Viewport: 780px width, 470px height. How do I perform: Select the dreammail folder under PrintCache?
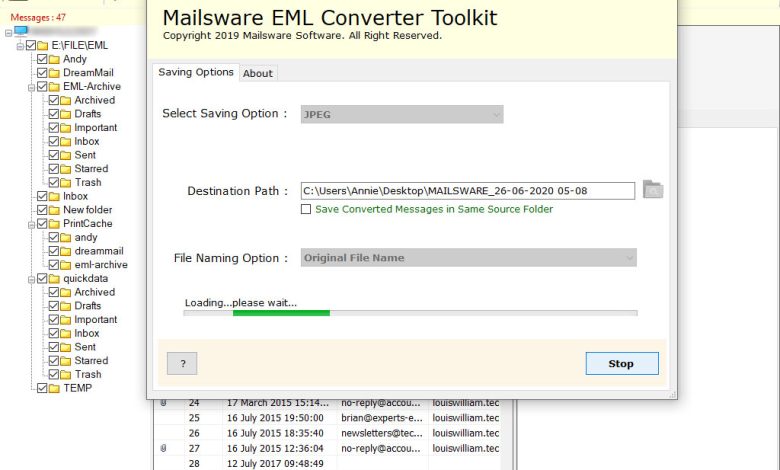[x=99, y=251]
